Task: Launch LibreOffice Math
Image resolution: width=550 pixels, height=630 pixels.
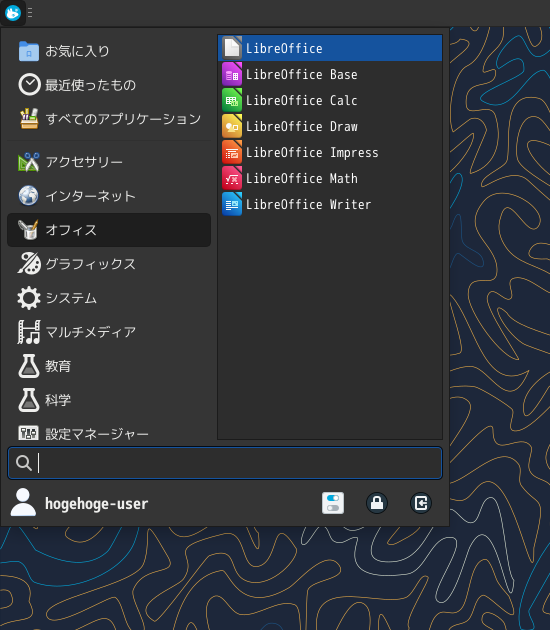Action: [x=330, y=178]
